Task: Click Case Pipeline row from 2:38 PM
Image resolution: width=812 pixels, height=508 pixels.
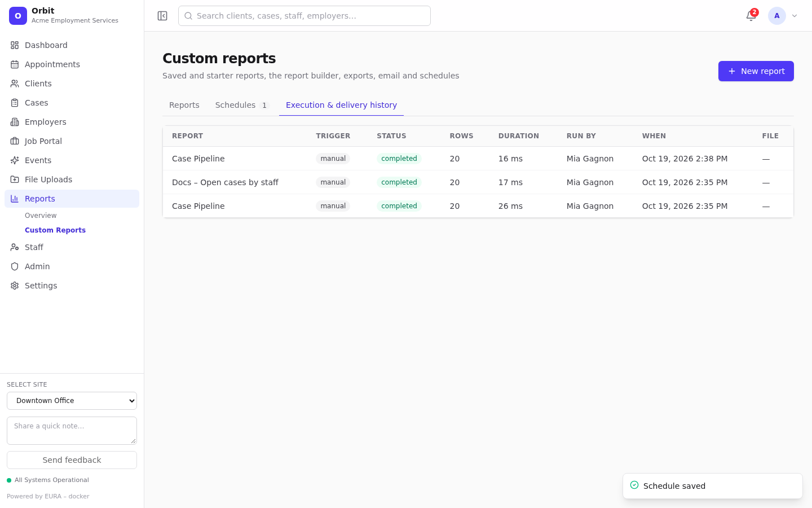Action: (478, 159)
